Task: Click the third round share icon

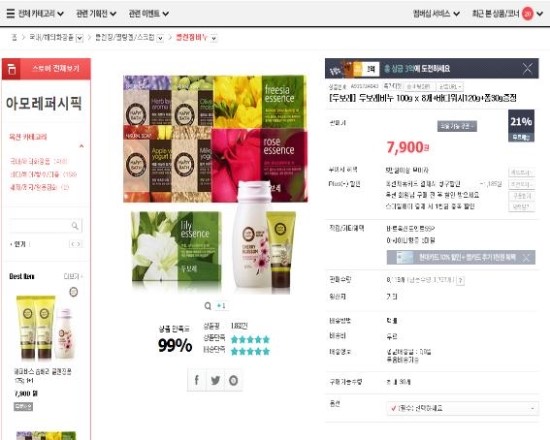Action: 233,380
